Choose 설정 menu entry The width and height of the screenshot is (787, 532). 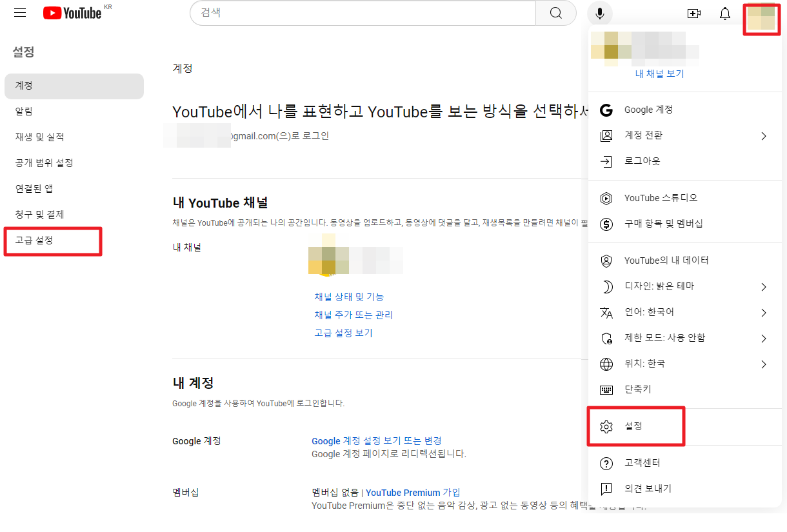[685, 426]
